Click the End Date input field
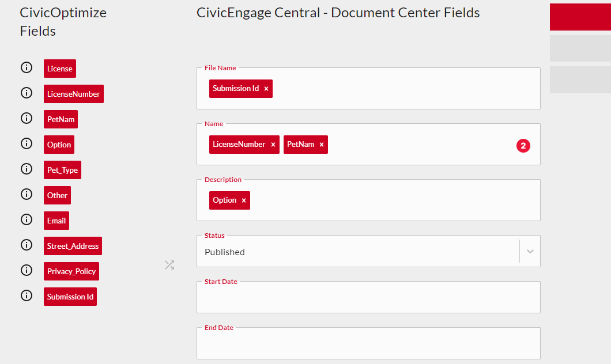 pos(368,344)
